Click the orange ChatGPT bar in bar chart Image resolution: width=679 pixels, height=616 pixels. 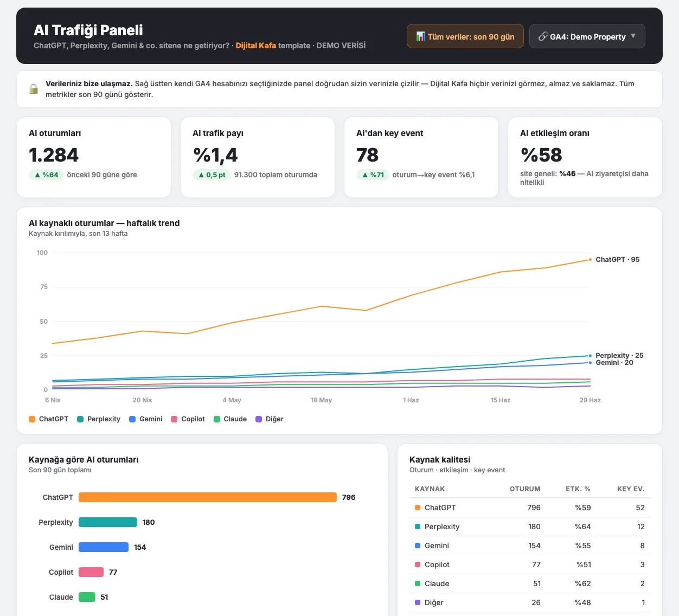click(208, 497)
